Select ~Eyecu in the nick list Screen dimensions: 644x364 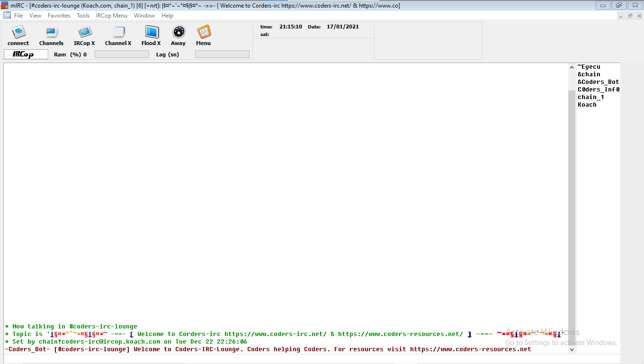(589, 67)
